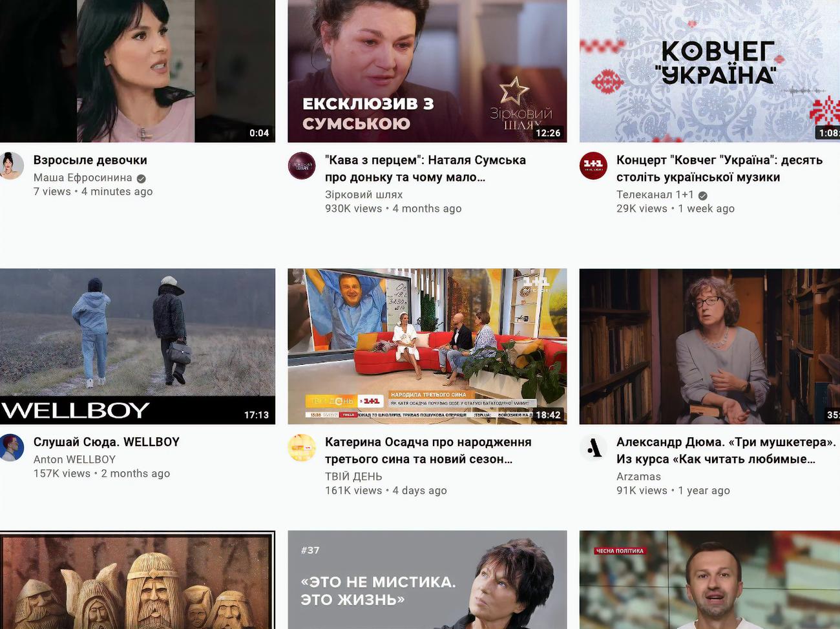Click verified badge next to Маша Ефросинина

click(x=141, y=178)
